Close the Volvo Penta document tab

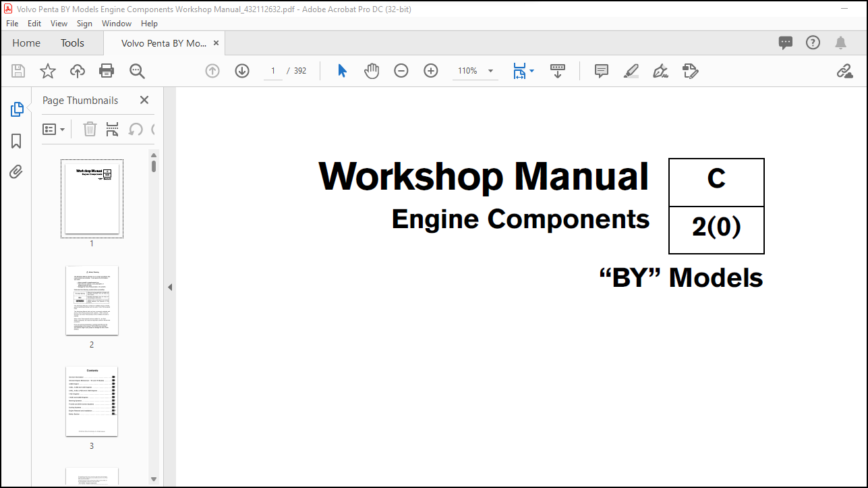pyautogui.click(x=216, y=43)
